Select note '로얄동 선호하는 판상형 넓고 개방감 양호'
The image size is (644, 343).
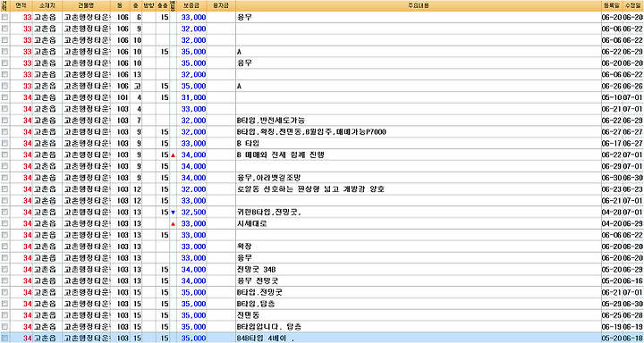[310, 189]
